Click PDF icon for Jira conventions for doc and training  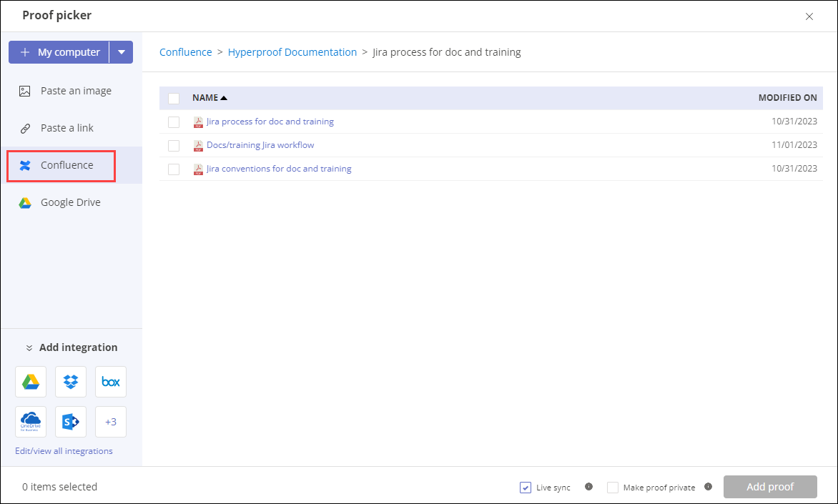coord(198,169)
